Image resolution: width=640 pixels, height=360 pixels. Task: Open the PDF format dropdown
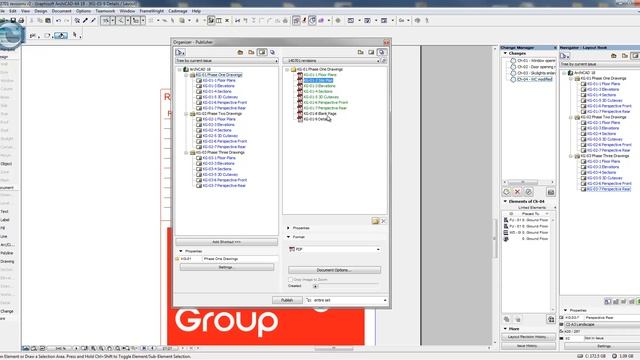pyautogui.click(x=334, y=249)
